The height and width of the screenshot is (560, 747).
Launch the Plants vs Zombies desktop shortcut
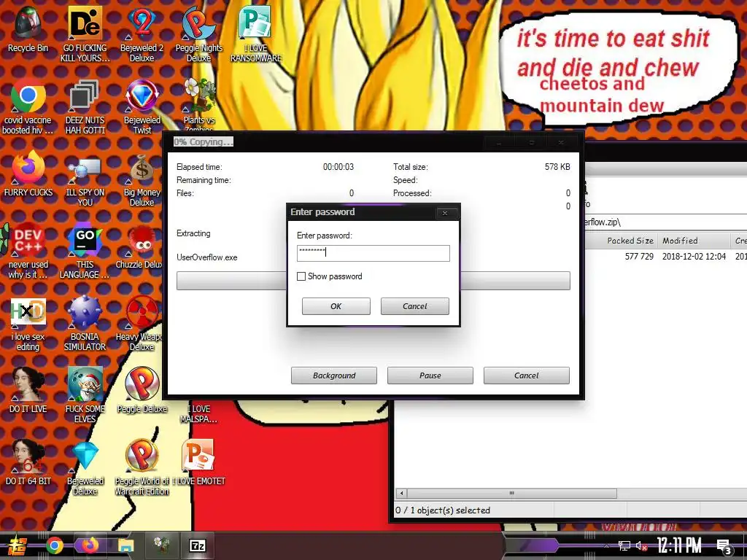click(x=199, y=105)
